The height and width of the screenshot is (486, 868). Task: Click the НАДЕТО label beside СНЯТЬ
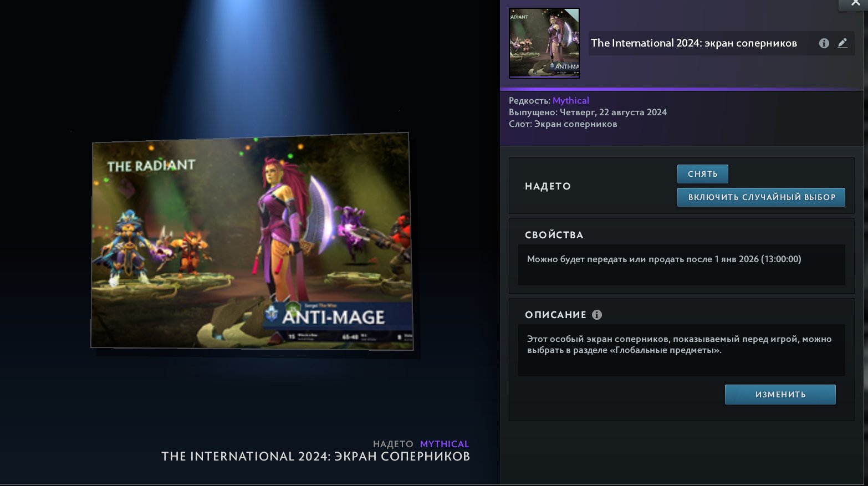[x=548, y=186]
